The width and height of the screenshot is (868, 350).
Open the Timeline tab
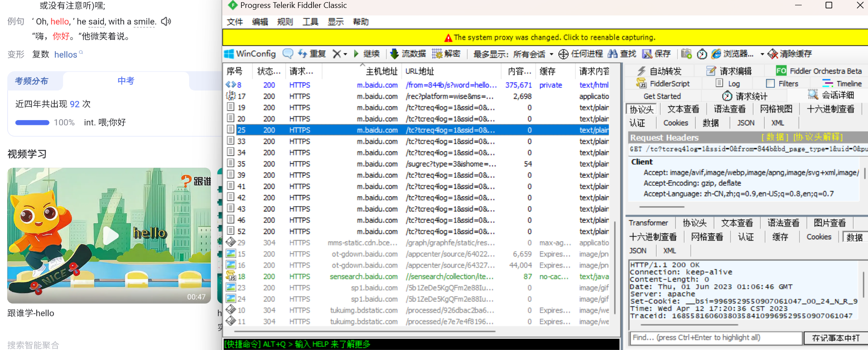842,83
